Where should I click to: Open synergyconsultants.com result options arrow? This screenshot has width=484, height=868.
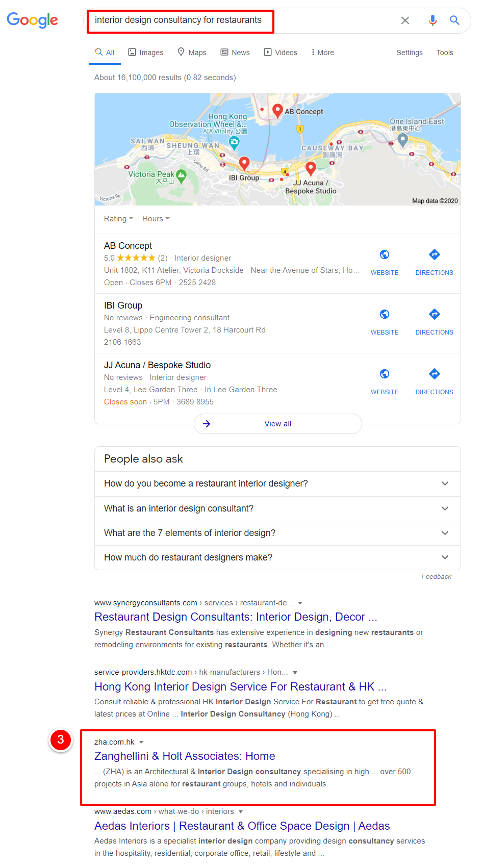tap(300, 603)
